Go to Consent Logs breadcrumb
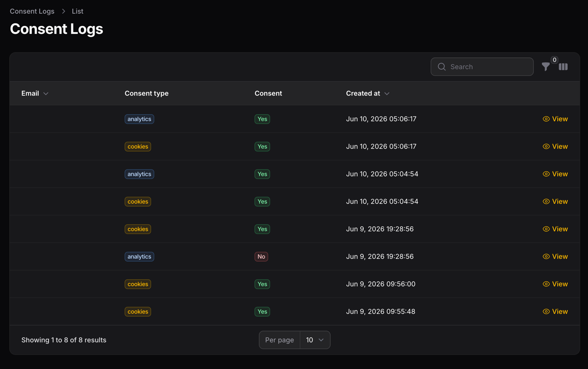This screenshot has width=588, height=369. coord(32,11)
